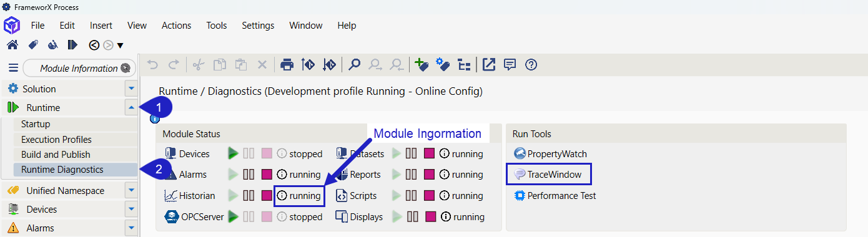The width and height of the screenshot is (868, 237).
Task: Cut selection with scissors icon
Action: [199, 64]
